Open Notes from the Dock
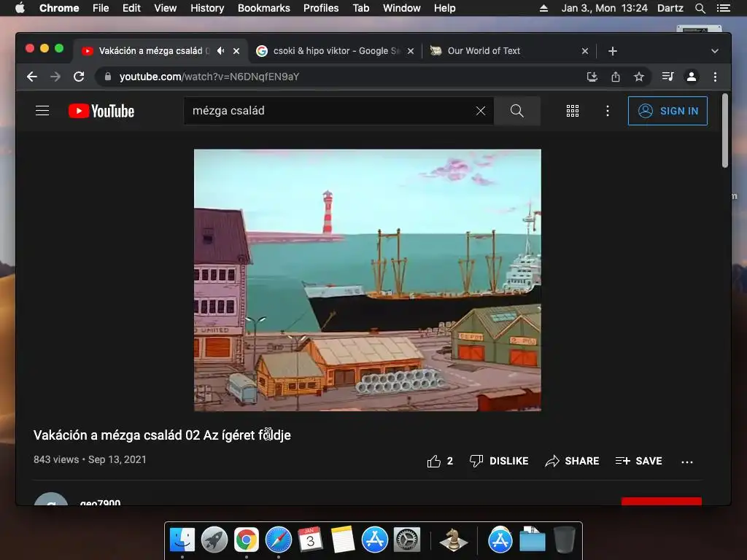The image size is (747, 560). coord(343,540)
